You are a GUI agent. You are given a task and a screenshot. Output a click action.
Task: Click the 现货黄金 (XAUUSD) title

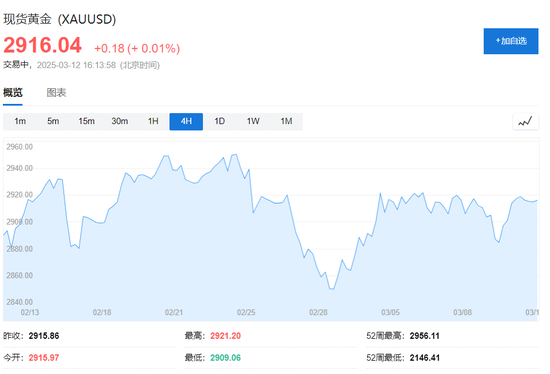pos(60,19)
